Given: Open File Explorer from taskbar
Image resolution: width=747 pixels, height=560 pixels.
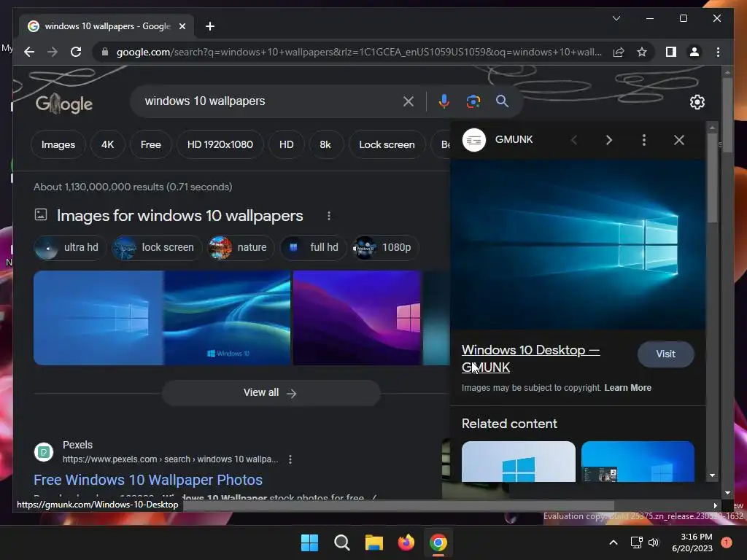Looking at the screenshot, I should [x=374, y=542].
